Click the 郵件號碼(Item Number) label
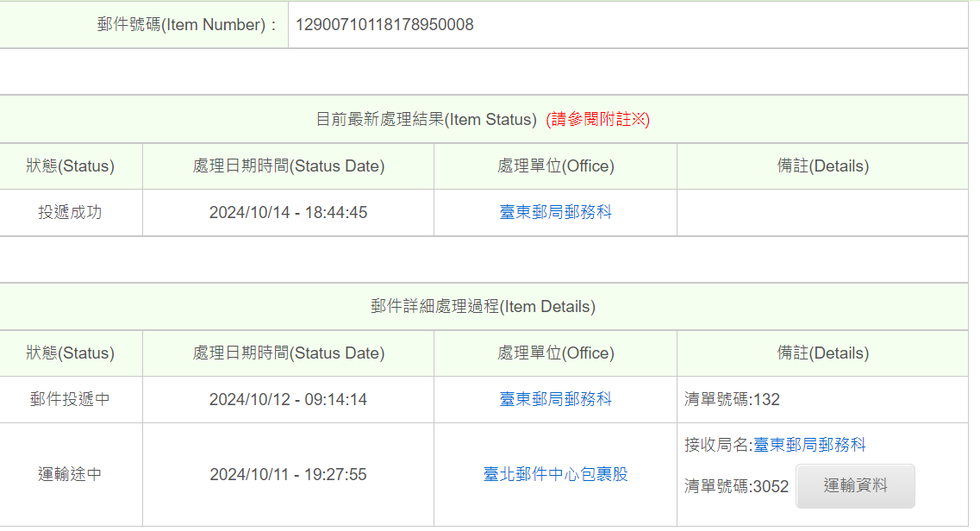 (x=185, y=25)
